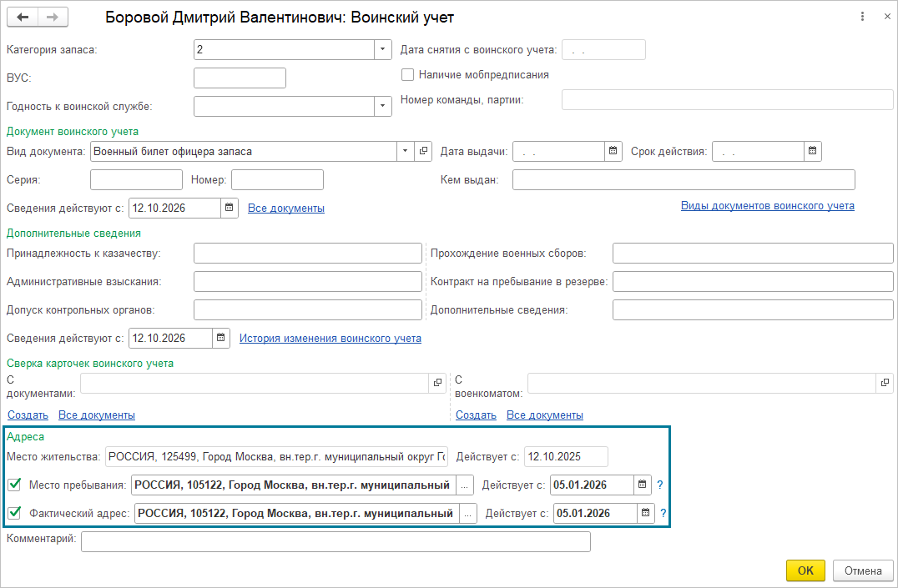Image resolution: width=898 pixels, height=588 pixels.
Task: Click the Дополнительные сведения input field
Action: coord(753,309)
